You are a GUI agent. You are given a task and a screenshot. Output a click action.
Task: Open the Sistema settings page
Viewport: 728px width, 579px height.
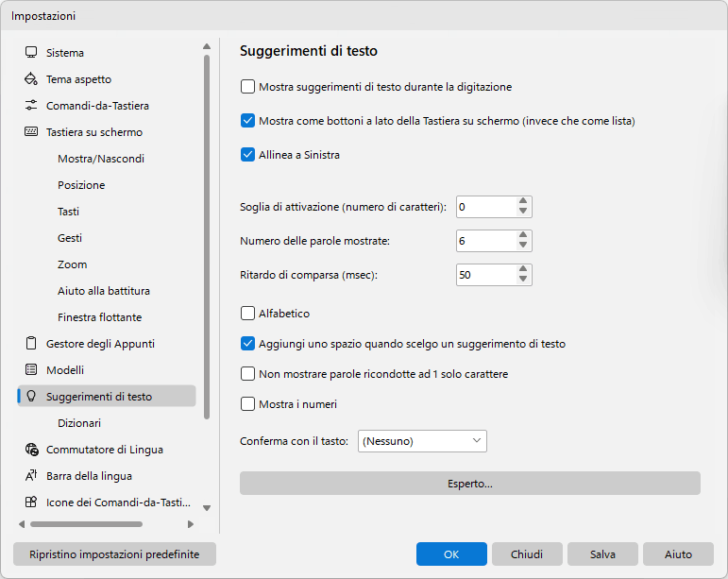(x=107, y=53)
